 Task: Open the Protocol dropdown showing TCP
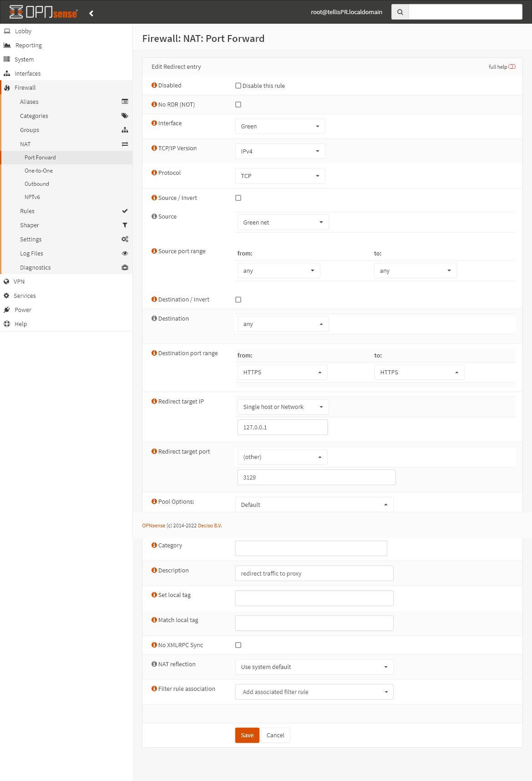coord(280,176)
